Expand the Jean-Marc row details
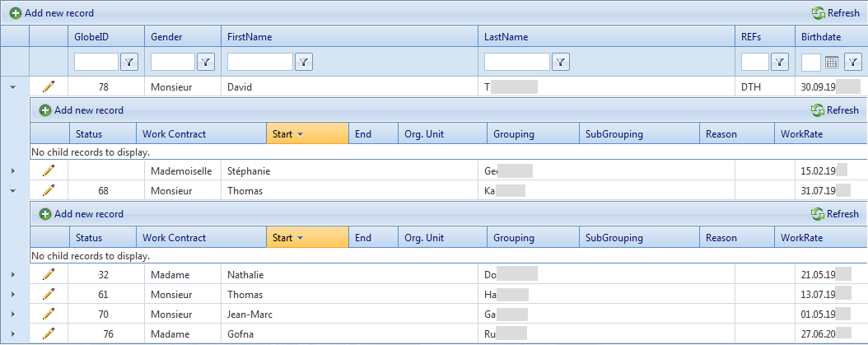868x345 pixels. click(13, 314)
